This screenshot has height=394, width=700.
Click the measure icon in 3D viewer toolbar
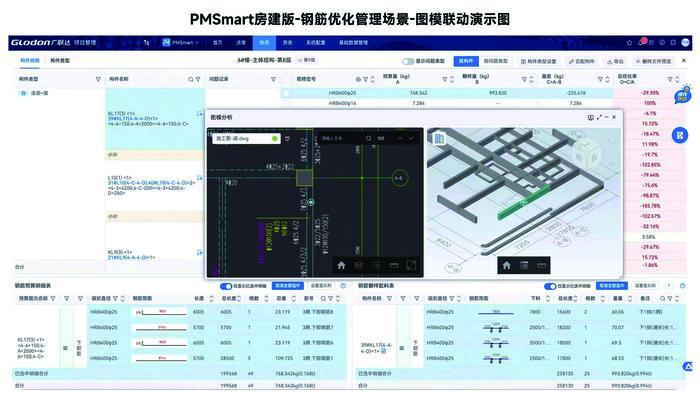(542, 265)
